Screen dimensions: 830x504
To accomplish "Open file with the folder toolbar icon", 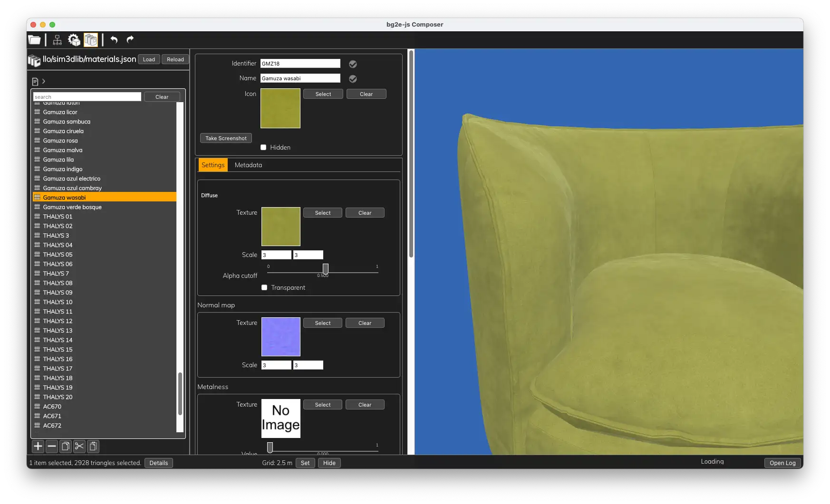I will [34, 40].
